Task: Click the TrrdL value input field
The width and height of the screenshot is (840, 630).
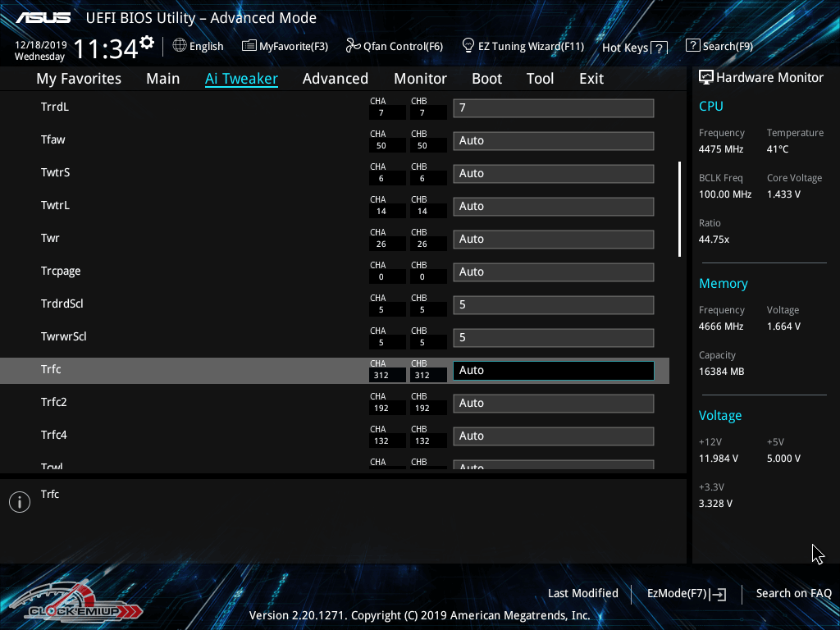Action: point(553,108)
